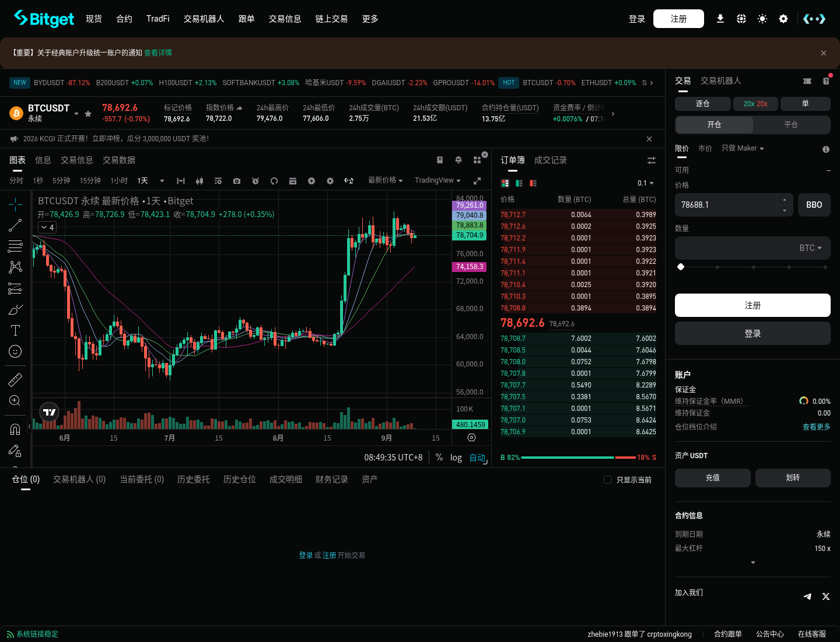Open order book settings sliders icon
Viewport: 840px width, 642px height.
click(x=652, y=160)
